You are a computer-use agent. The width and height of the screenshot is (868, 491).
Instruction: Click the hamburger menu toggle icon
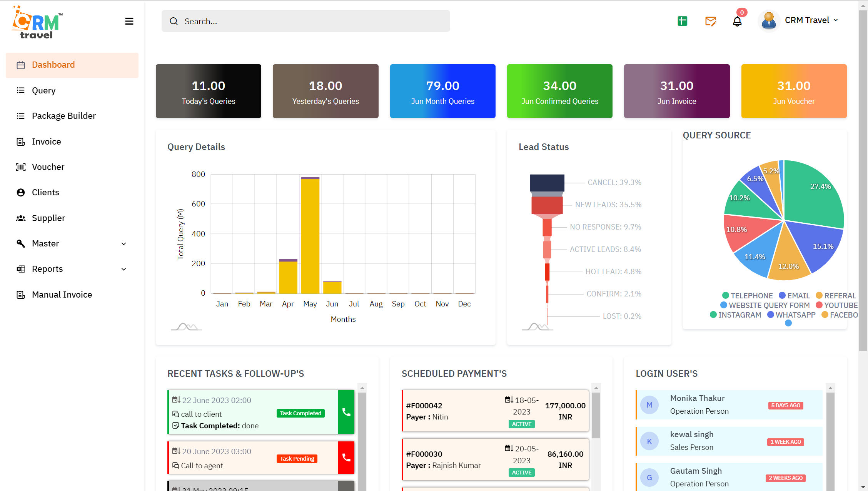(129, 22)
